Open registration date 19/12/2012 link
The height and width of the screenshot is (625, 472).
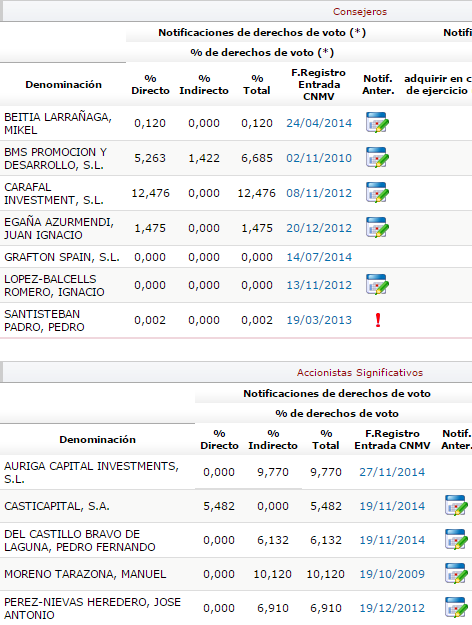pos(392,608)
